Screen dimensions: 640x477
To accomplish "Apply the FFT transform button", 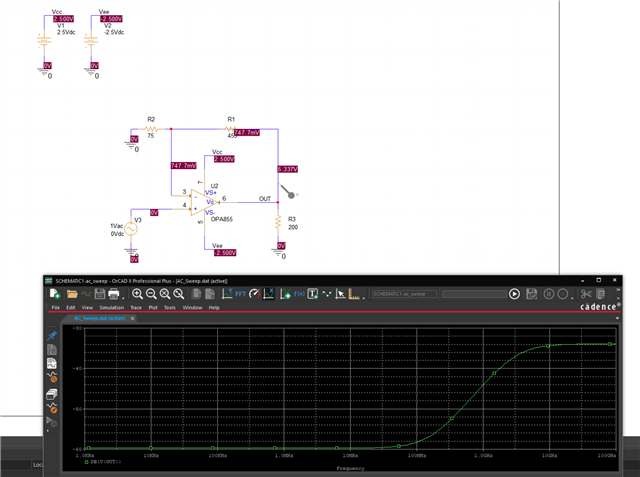I will (x=241, y=294).
